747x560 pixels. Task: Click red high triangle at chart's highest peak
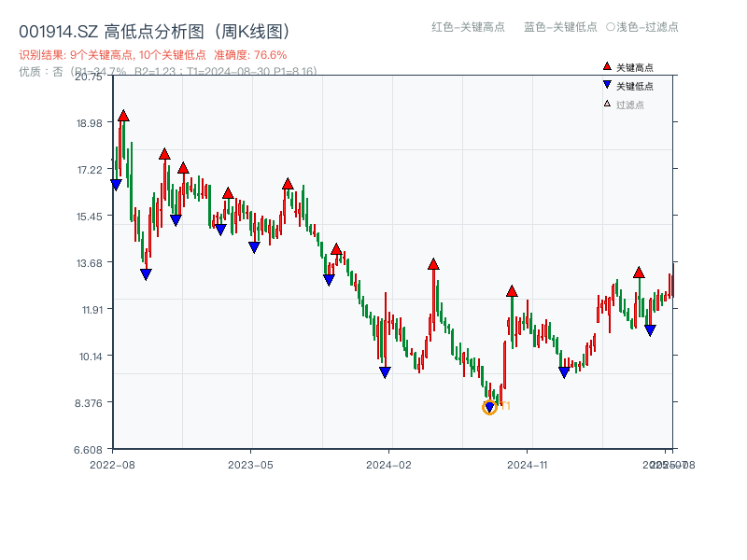123,116
